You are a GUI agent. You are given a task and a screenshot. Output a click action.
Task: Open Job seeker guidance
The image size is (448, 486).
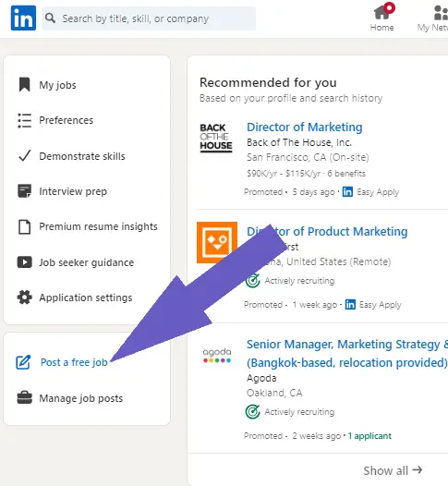click(87, 262)
